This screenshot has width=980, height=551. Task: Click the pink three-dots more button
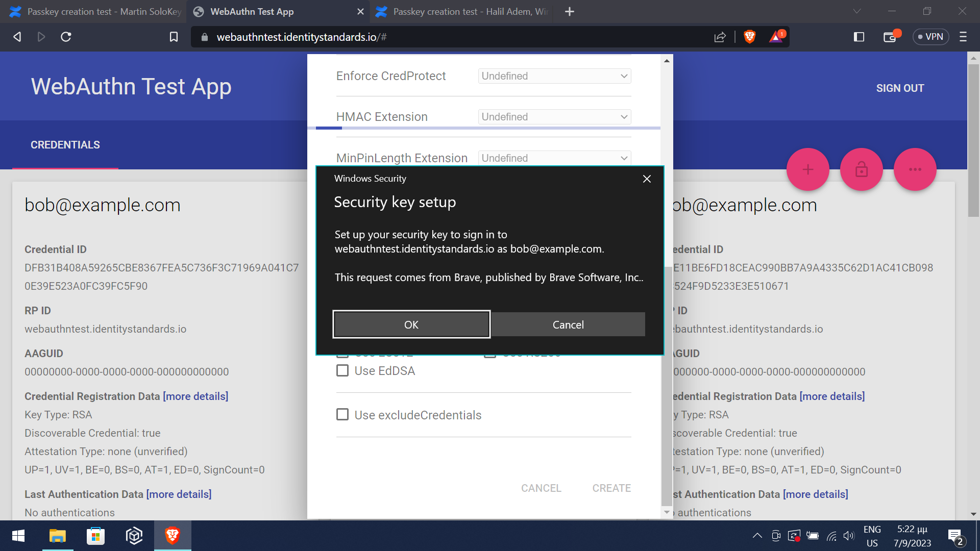coord(915,169)
